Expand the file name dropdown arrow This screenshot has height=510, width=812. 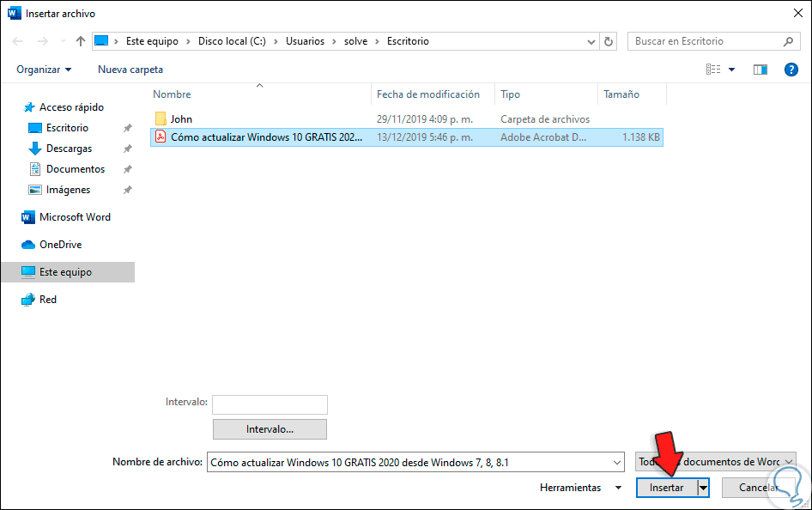tap(617, 463)
